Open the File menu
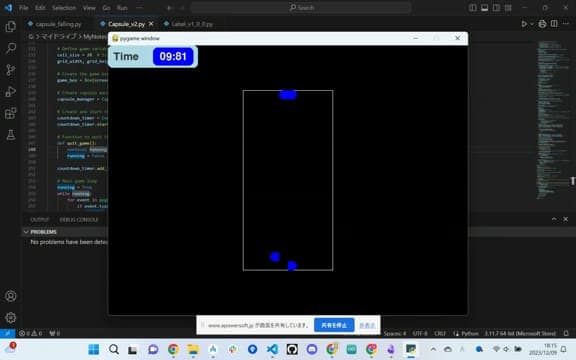Screen dimensions: 576x360 [x=24, y=8]
